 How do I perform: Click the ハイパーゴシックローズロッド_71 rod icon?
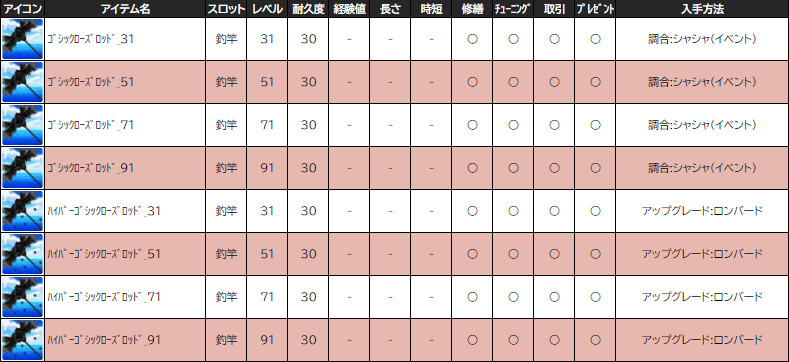22,297
